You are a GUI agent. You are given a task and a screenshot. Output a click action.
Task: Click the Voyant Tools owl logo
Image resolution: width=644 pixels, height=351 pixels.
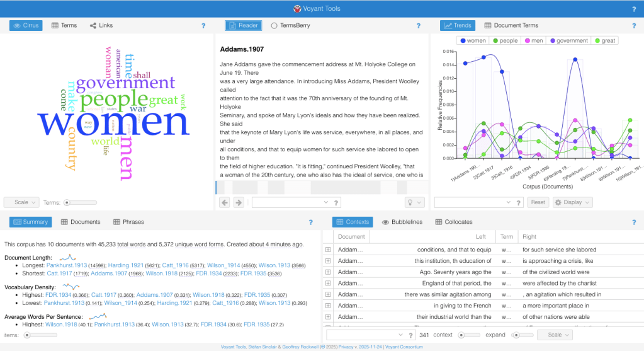coord(297,9)
